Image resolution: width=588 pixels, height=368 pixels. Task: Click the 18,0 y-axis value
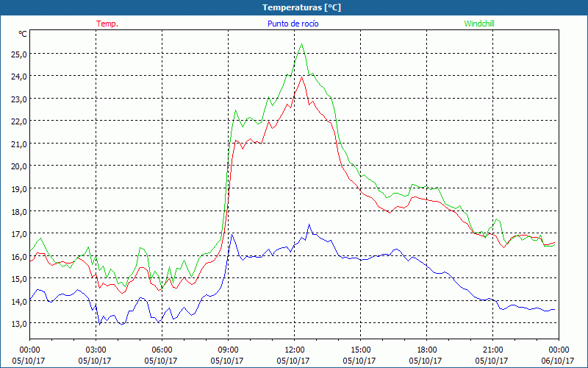click(x=19, y=211)
